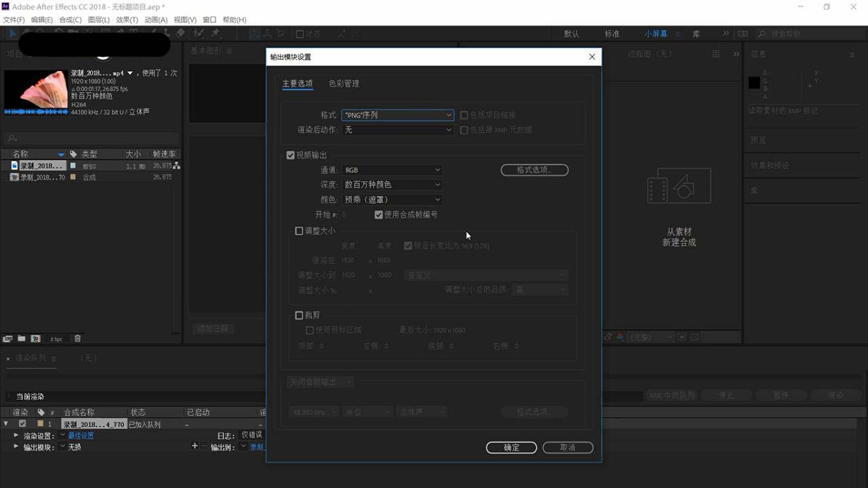Screen dimensions: 868x488
Task: Open the Interpret Footage icon in Project panel
Action: click(7, 338)
